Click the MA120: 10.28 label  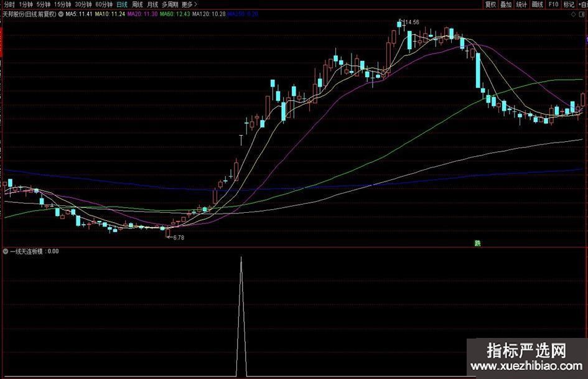[x=209, y=14]
